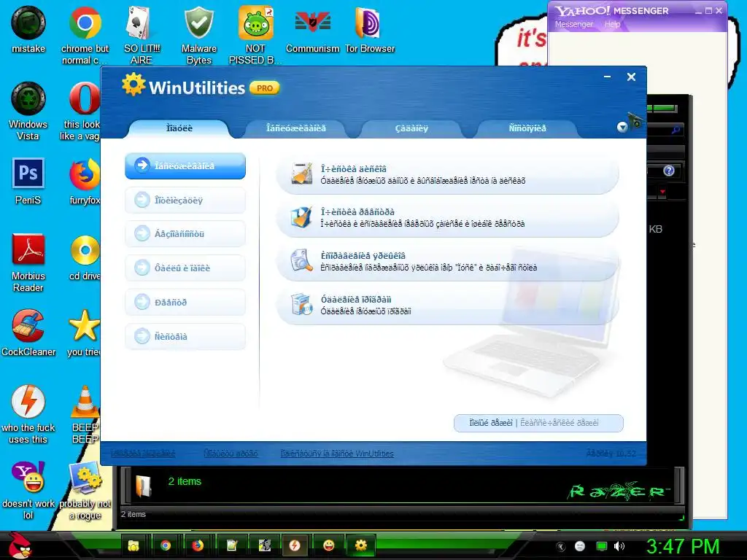Select the last sidebar category 'Ñèñòåìà'
The height and width of the screenshot is (560, 747).
185,337
